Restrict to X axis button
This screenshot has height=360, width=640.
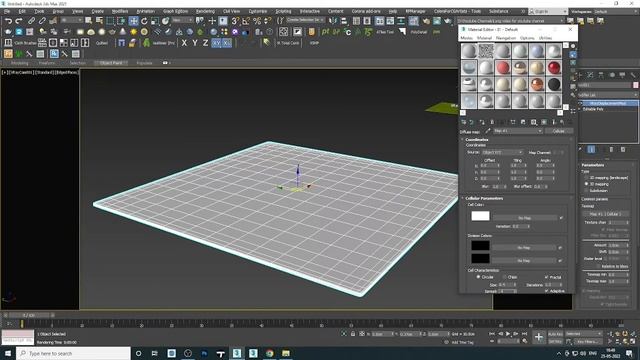tap(184, 43)
